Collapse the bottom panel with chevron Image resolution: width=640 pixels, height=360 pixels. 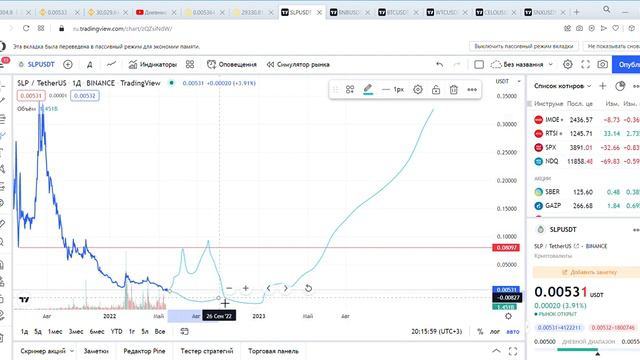[496, 351]
